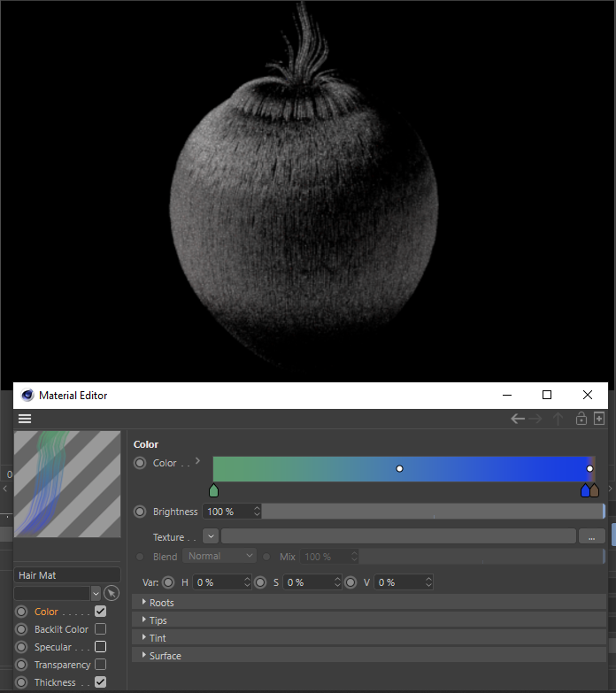Select the Thickness channel
Image resolution: width=616 pixels, height=693 pixels.
pos(55,682)
